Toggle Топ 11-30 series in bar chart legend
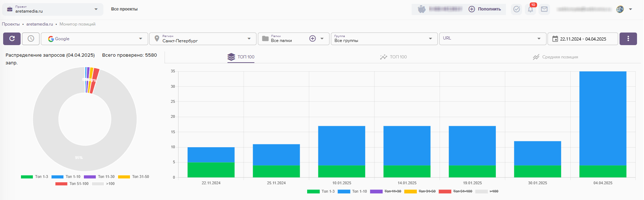644x200 pixels. [x=385, y=191]
